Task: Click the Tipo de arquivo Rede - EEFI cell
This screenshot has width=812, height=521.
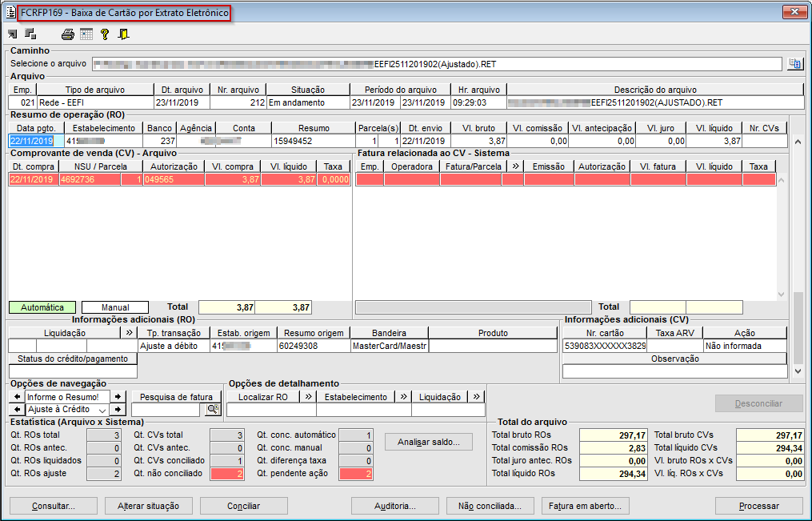Action: (94, 102)
